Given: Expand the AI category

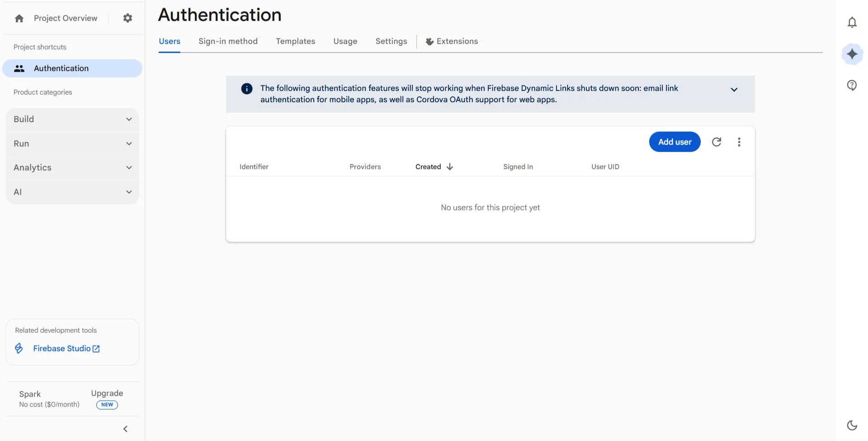Looking at the screenshot, I should click(72, 192).
